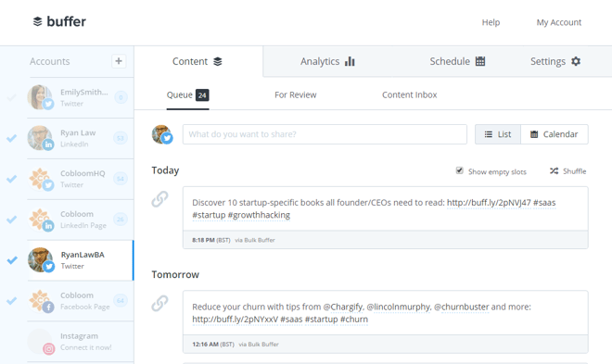
Task: Switch to the Settings tab
Action: [x=555, y=61]
